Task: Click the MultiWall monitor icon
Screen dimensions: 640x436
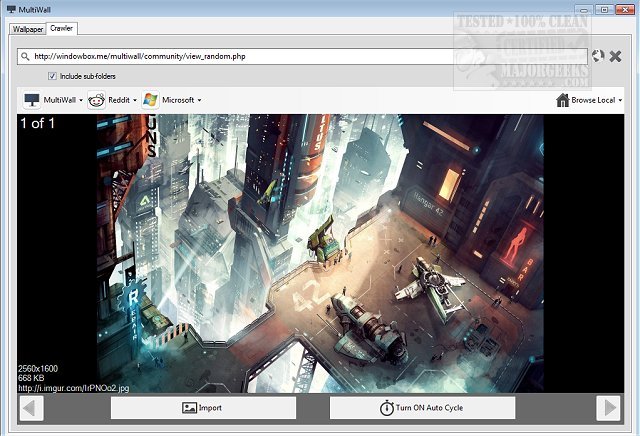Action: 32,100
